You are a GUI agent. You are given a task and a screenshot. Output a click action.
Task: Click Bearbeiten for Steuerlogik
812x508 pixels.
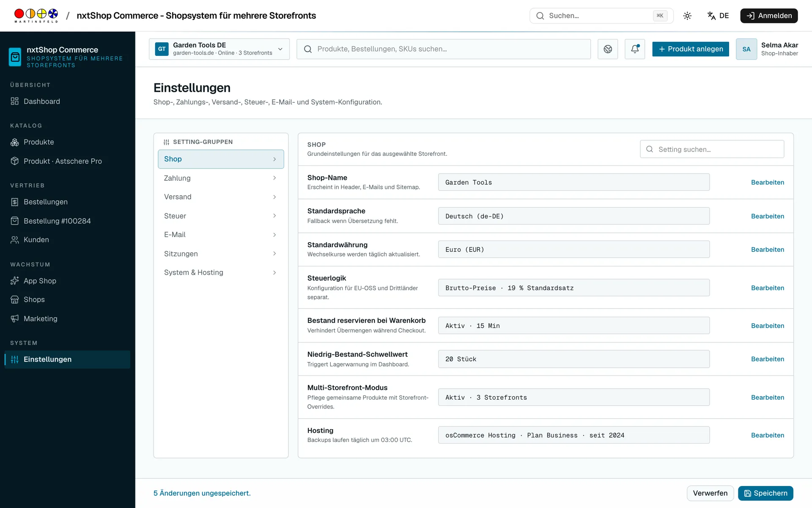click(x=767, y=288)
